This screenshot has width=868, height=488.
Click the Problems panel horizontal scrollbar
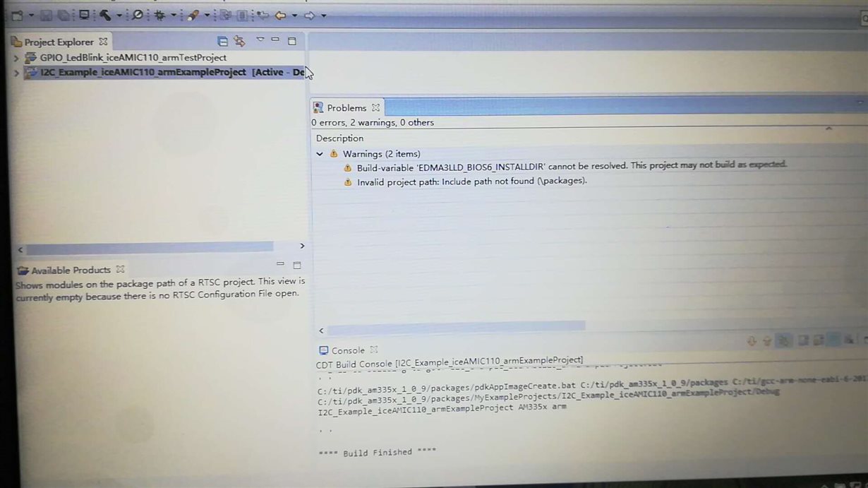click(456, 328)
